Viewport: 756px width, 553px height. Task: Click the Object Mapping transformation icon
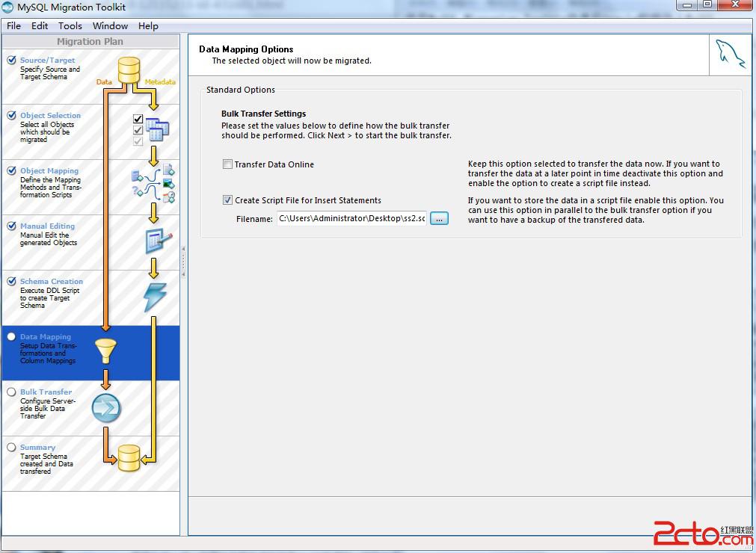[x=154, y=184]
